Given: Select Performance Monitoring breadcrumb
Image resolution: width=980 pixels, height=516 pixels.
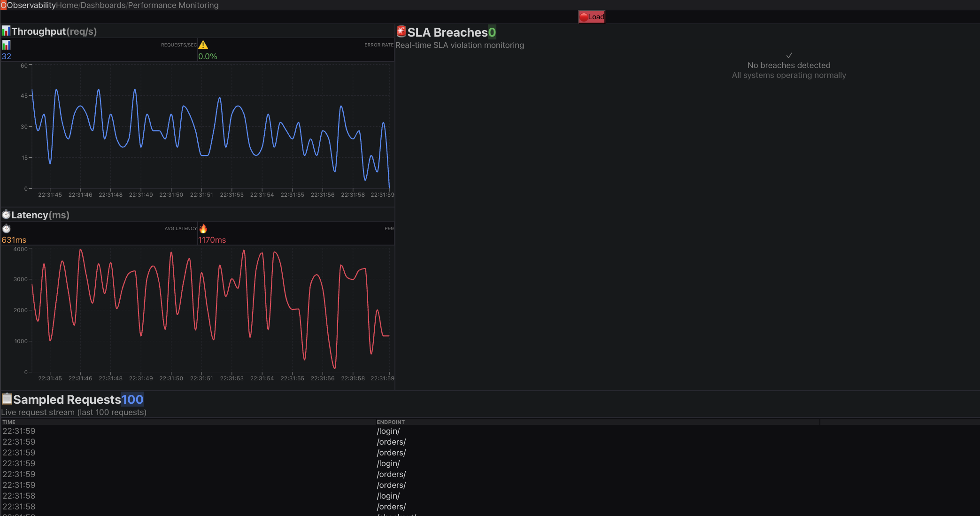Looking at the screenshot, I should click(x=173, y=5).
